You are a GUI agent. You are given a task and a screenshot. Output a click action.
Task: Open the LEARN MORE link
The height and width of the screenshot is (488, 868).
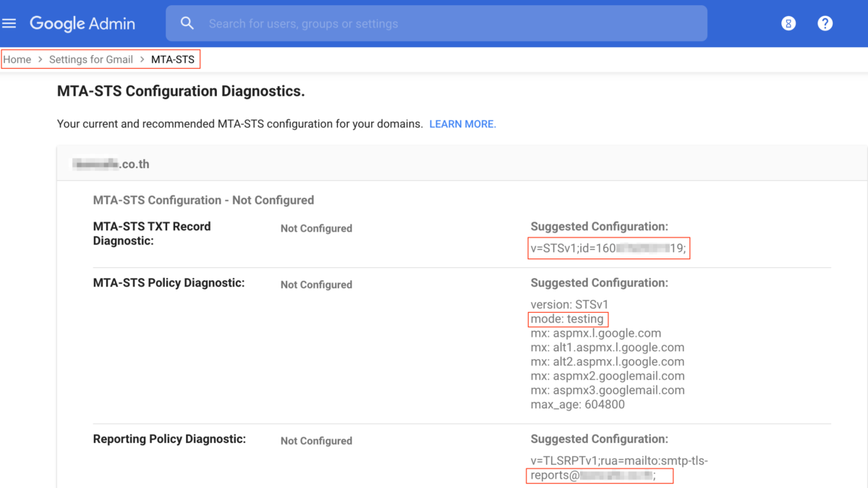pyautogui.click(x=462, y=124)
